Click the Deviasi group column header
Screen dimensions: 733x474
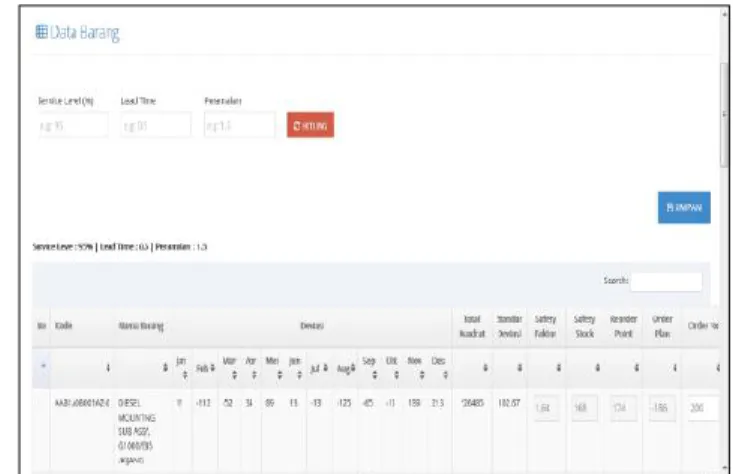pos(312,326)
